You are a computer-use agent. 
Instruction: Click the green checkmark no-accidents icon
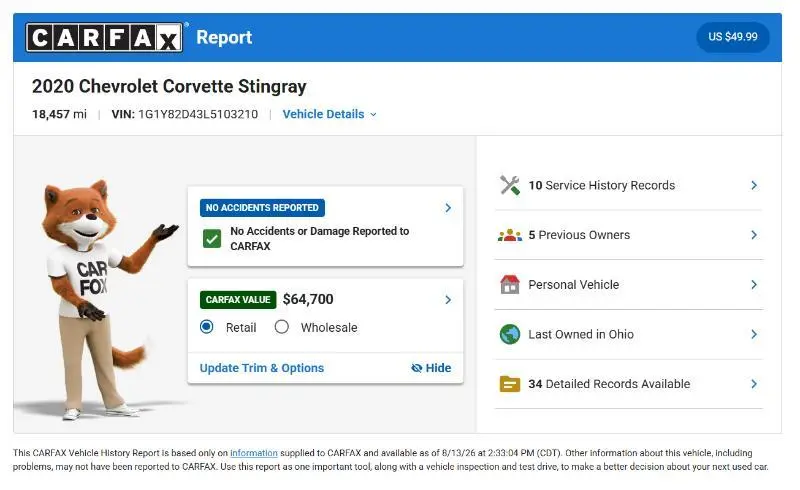212,238
